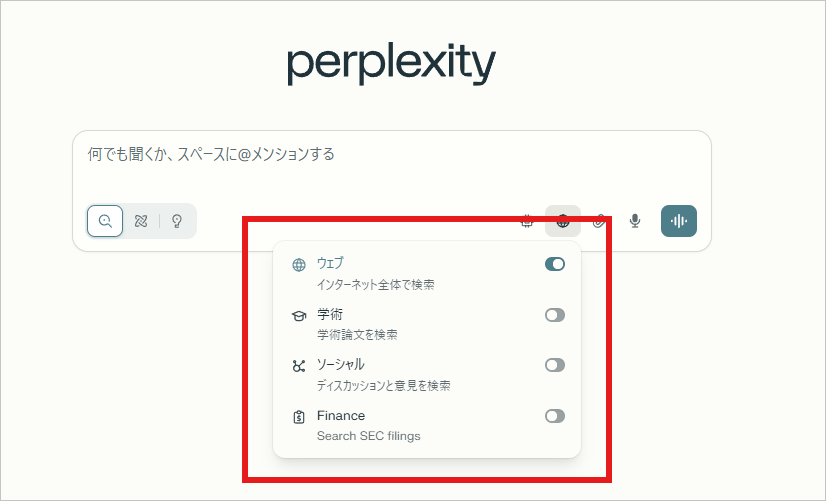Turn on the Finance toggle switch
Screen dimensions: 826x501
555,416
